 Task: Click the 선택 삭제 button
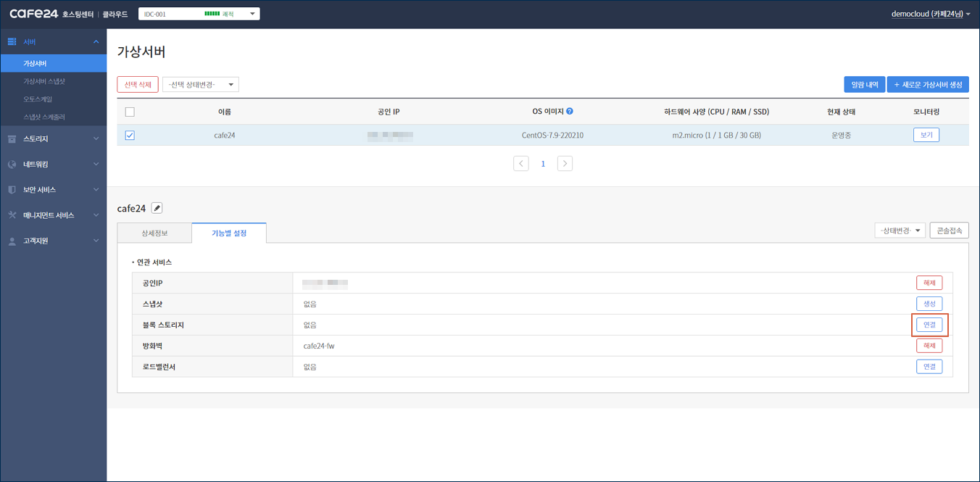[x=138, y=85]
